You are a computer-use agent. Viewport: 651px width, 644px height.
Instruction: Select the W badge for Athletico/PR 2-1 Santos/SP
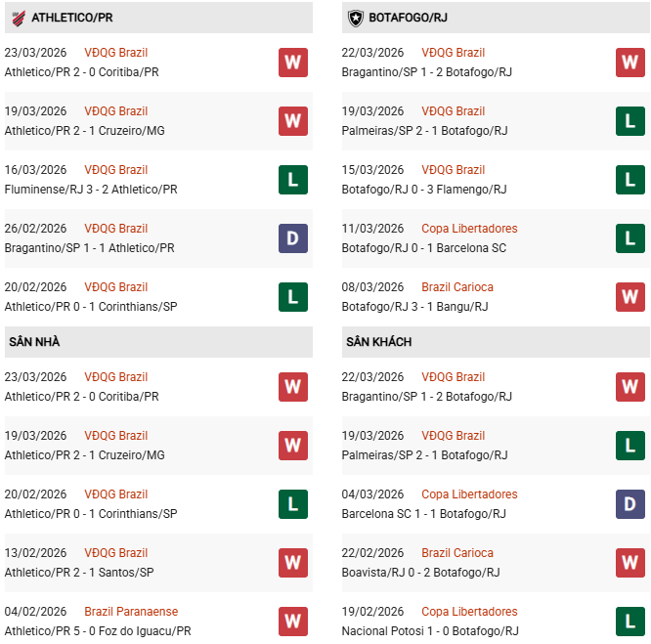point(292,563)
